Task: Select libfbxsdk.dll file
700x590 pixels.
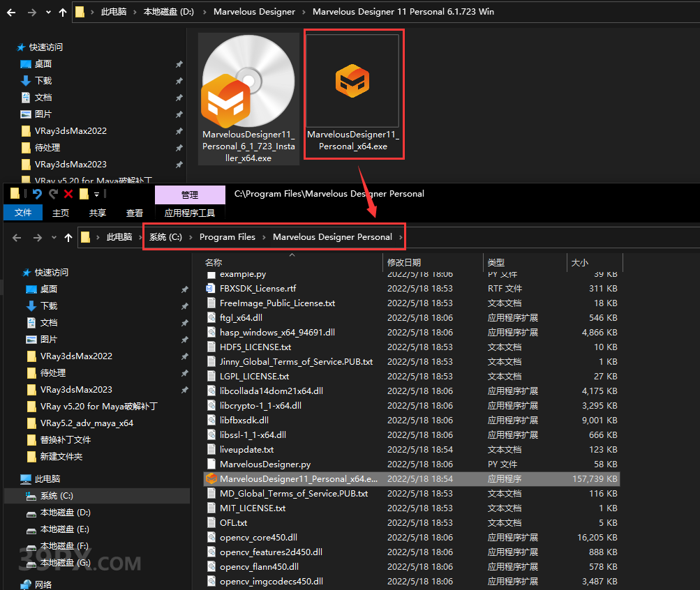Action: click(244, 421)
